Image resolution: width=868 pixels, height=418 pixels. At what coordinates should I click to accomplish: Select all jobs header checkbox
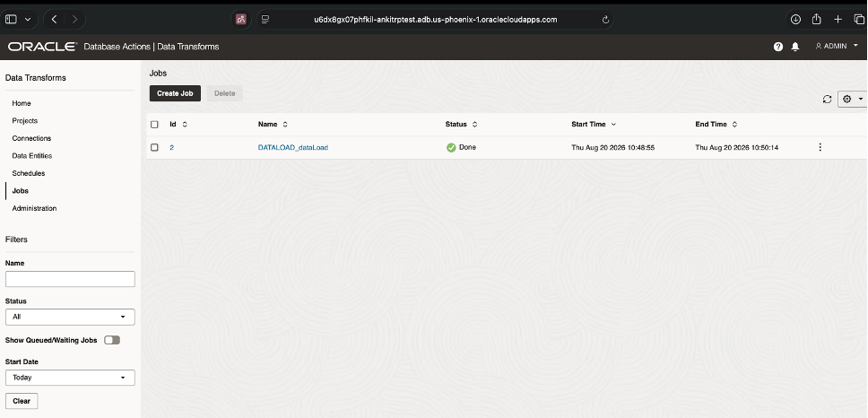pyautogui.click(x=154, y=125)
